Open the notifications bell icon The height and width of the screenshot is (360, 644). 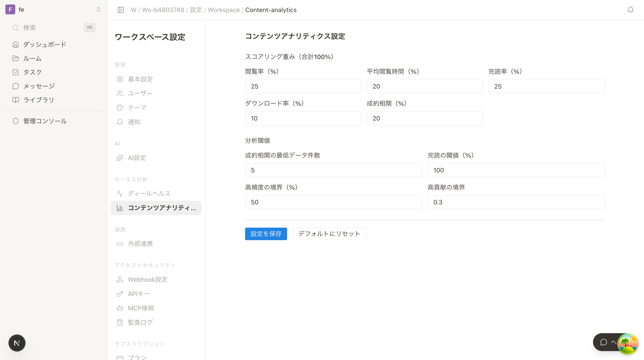tap(630, 10)
